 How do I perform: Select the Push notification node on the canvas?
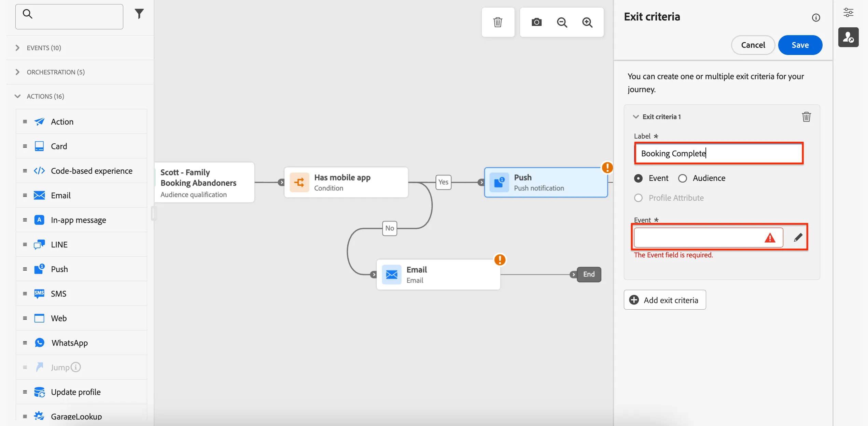[x=546, y=182]
